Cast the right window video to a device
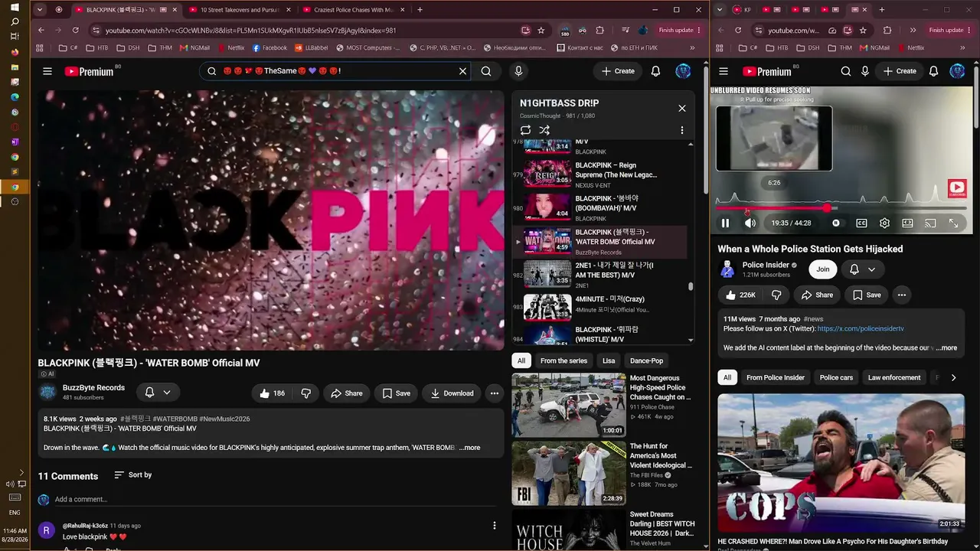980x551 pixels. tap(930, 223)
